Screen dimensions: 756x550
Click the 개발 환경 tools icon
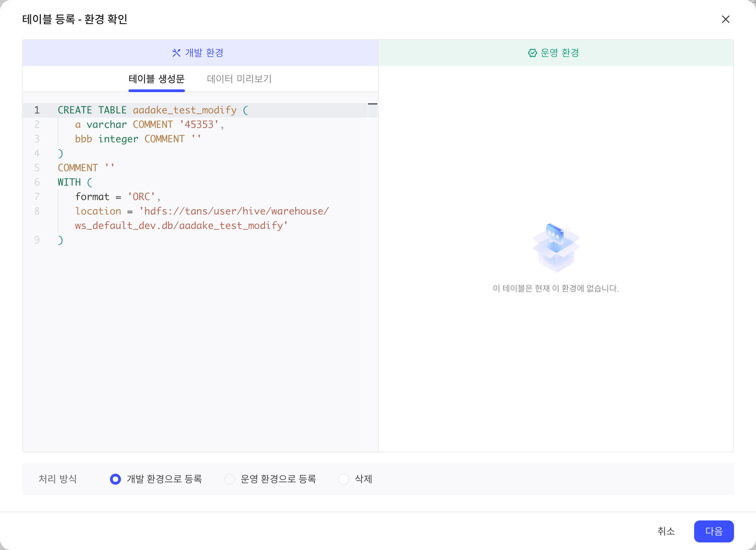pyautogui.click(x=176, y=53)
